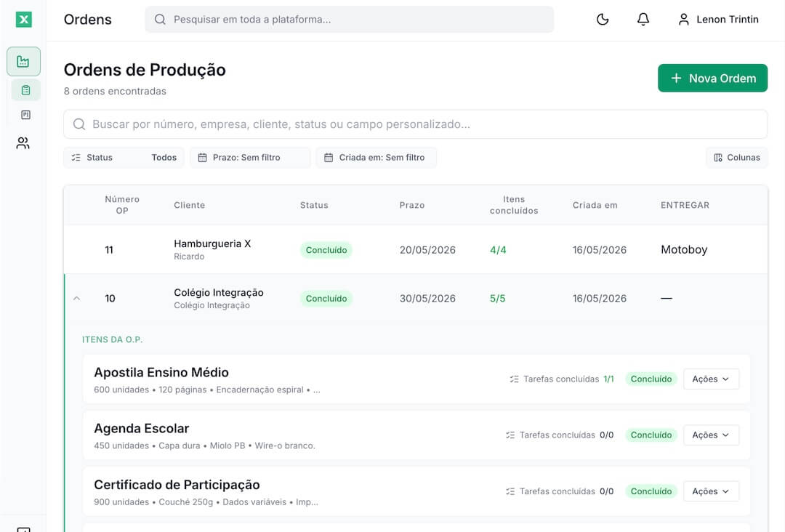
Task: Click the order number 11 cell
Action: [x=109, y=250]
